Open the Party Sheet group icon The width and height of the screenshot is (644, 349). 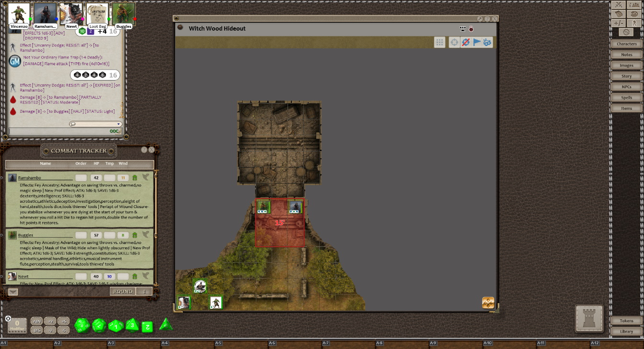pyautogui.click(x=634, y=5)
